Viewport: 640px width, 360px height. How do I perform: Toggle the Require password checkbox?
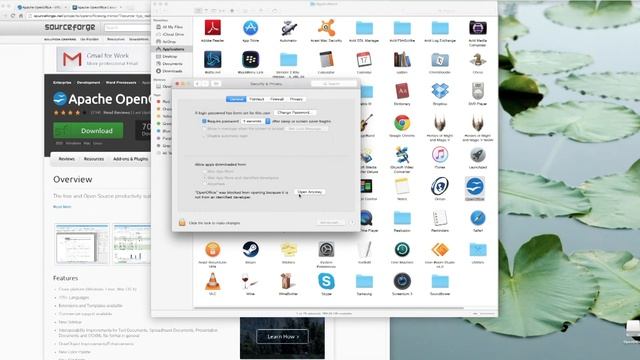point(204,121)
